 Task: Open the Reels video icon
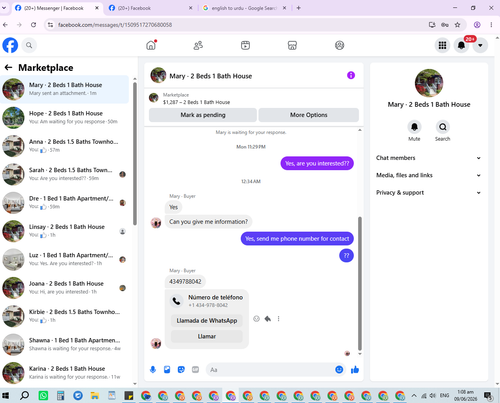245,45
